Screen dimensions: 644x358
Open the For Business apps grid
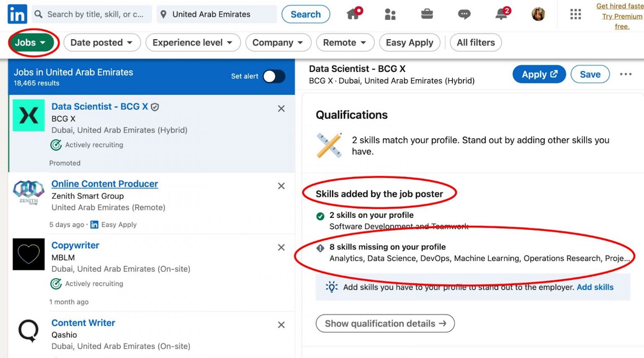[575, 14]
